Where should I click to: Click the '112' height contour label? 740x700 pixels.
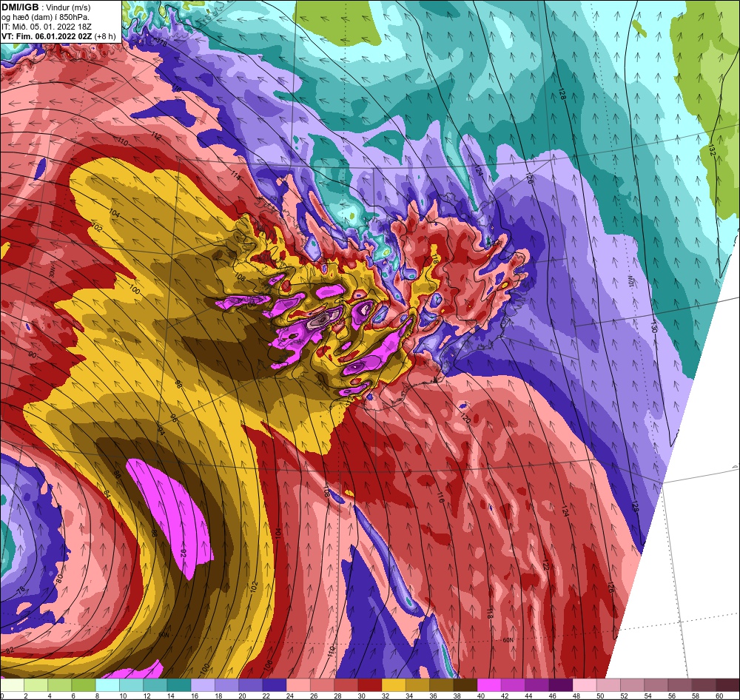(157, 137)
